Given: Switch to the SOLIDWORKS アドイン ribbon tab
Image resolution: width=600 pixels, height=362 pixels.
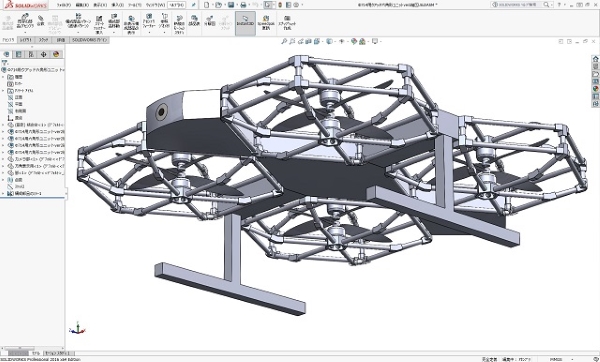Looking at the screenshot, I should 89,40.
